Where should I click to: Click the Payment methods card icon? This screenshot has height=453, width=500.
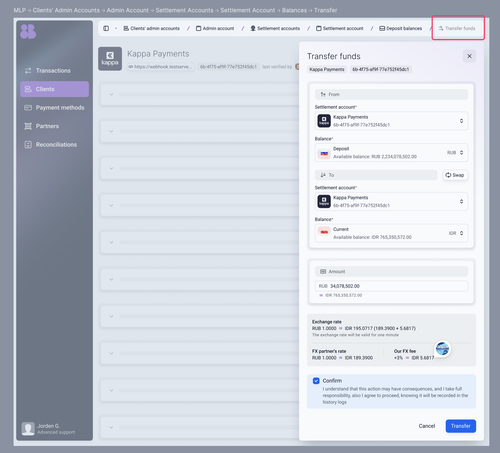(x=28, y=108)
